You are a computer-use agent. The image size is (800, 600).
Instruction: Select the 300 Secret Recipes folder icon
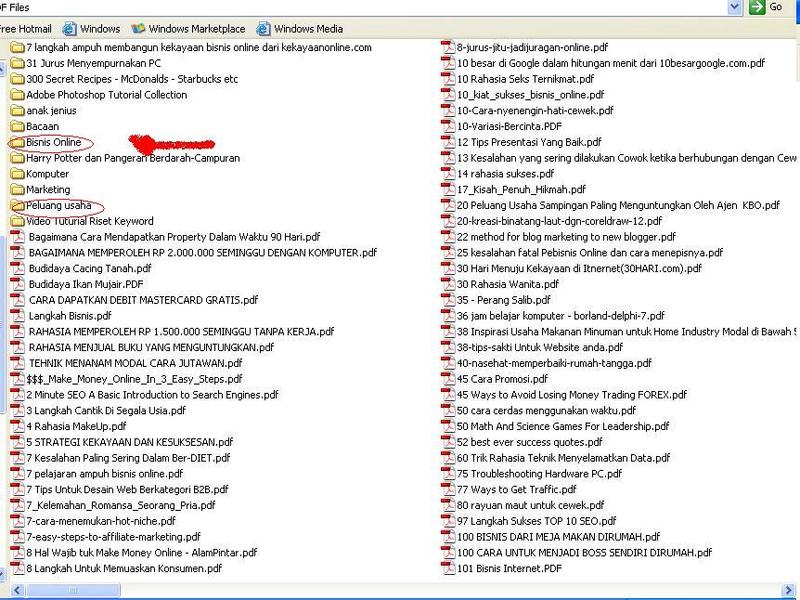[x=18, y=79]
